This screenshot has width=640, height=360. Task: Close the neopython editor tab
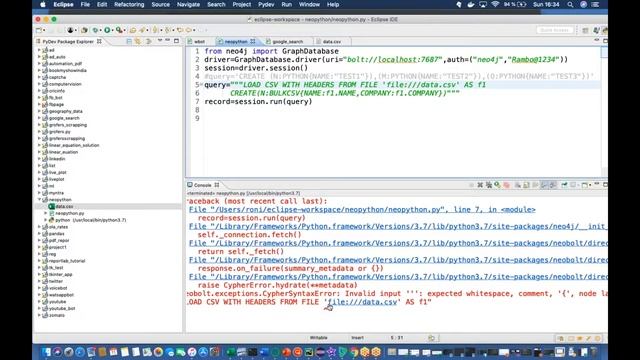click(253, 41)
